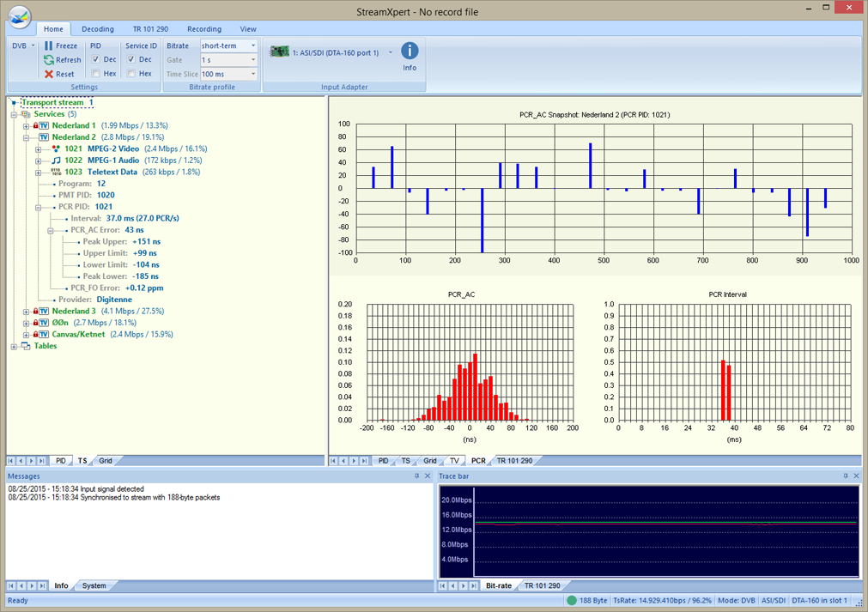
Task: Select the Tables tree item
Action: click(45, 346)
